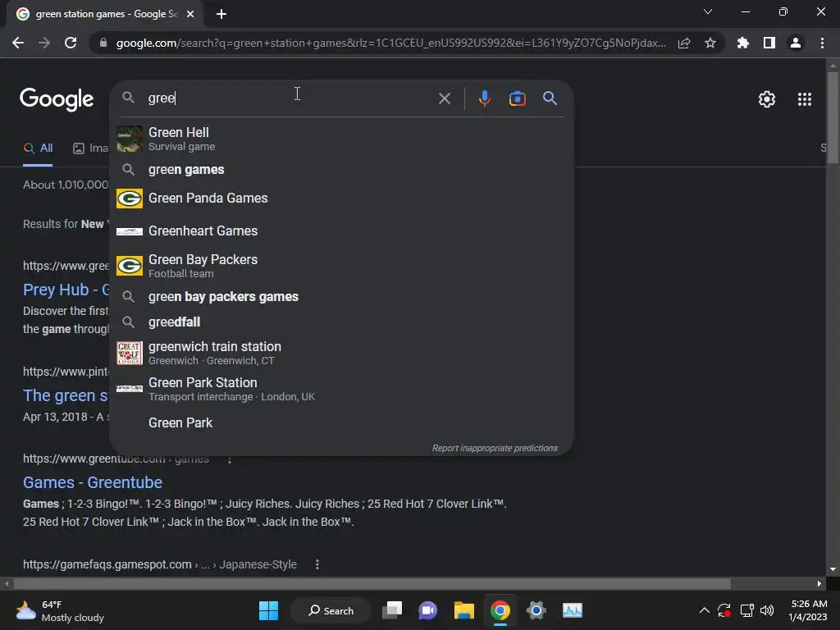This screenshot has height=630, width=840.
Task: Open Games - Greentube result
Action: coord(93,482)
